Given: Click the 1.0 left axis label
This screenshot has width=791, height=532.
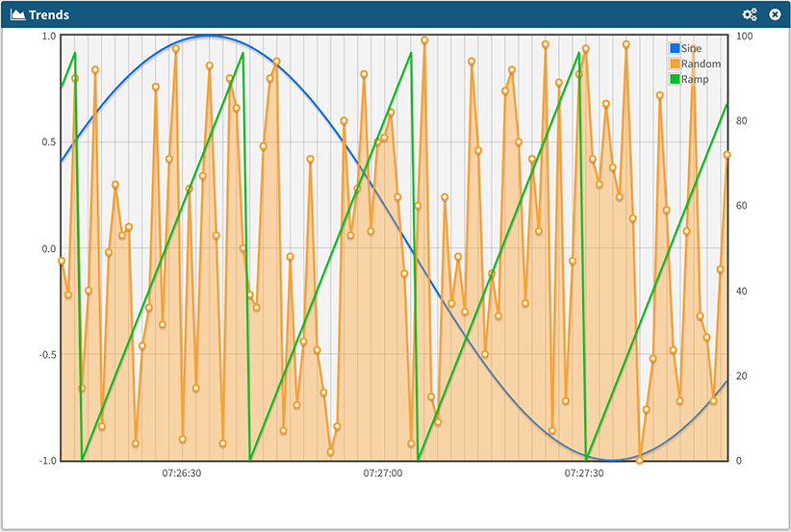Looking at the screenshot, I should (x=48, y=37).
